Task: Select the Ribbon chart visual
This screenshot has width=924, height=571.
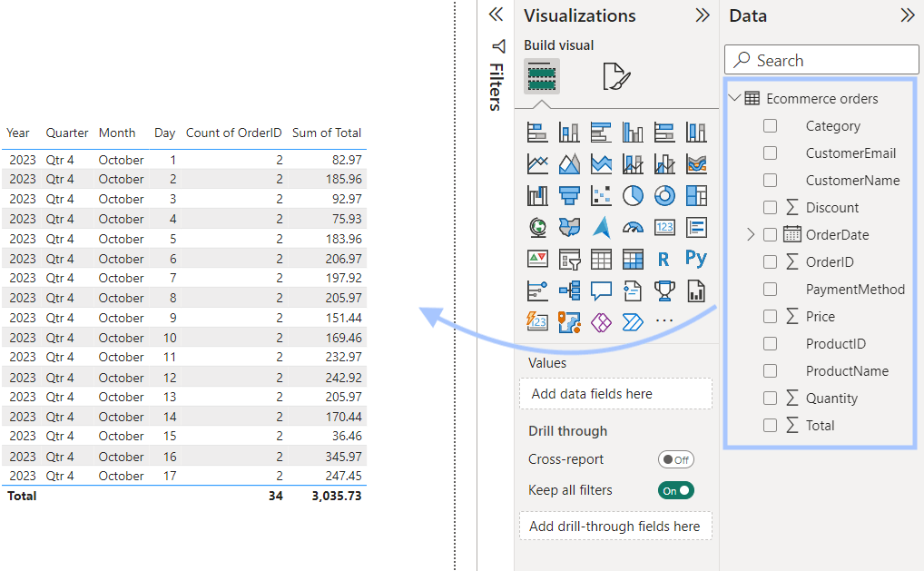Action: (x=696, y=163)
